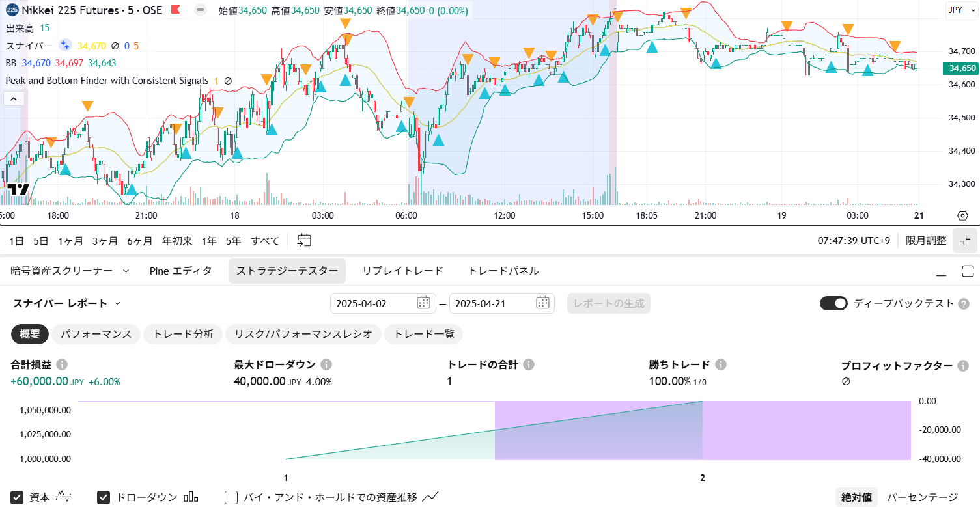Image resolution: width=980 pixels, height=507 pixels.
Task: Uncheck the ドローダウン checkbox
Action: point(104,497)
